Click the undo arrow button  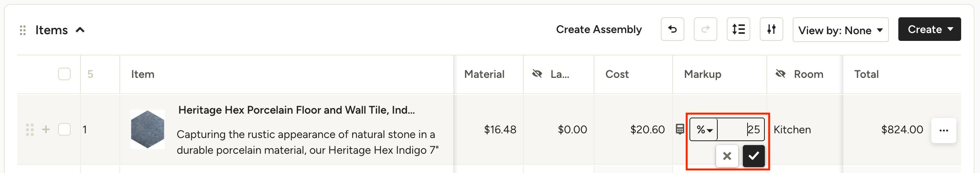coord(672,29)
